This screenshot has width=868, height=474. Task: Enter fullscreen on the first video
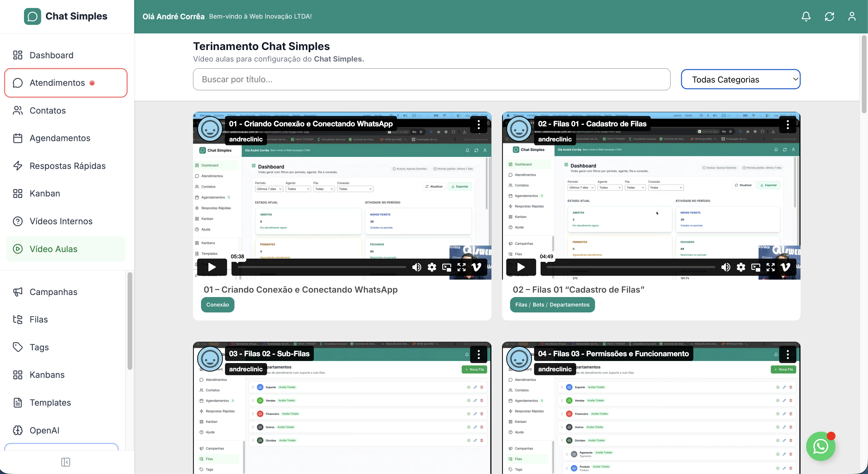point(461,267)
